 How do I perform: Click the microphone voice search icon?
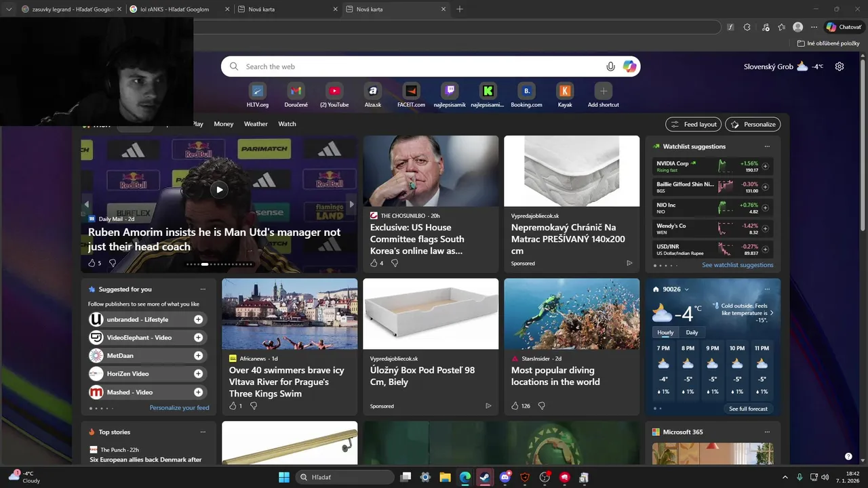point(610,66)
